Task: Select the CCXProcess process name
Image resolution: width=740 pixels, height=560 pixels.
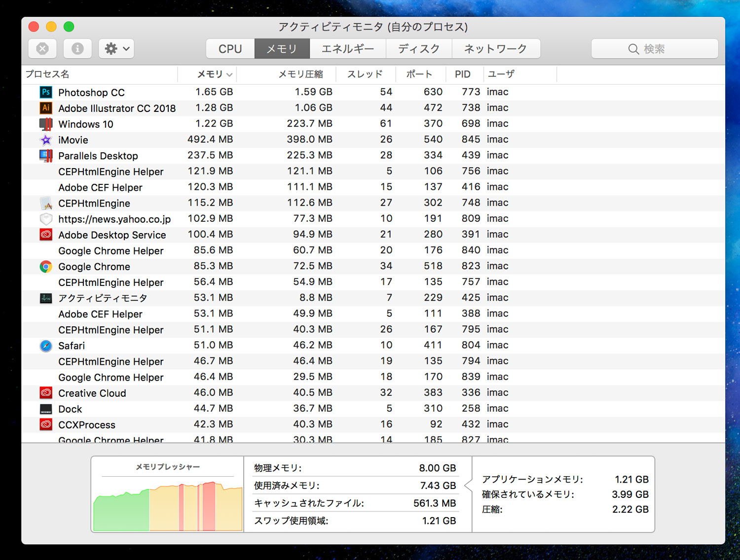Action: pyautogui.click(x=87, y=424)
